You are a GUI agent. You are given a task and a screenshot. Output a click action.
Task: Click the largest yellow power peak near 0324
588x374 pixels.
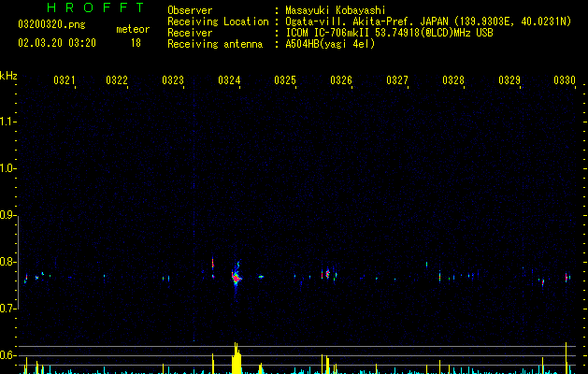click(237, 358)
